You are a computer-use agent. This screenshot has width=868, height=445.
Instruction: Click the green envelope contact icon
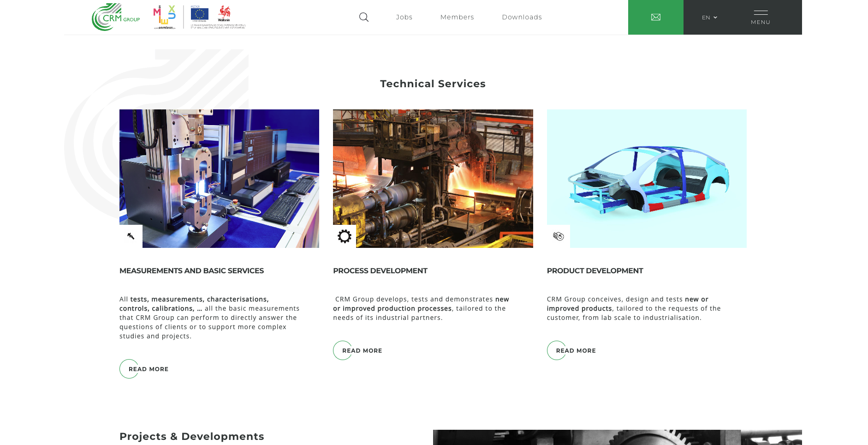[x=655, y=17]
